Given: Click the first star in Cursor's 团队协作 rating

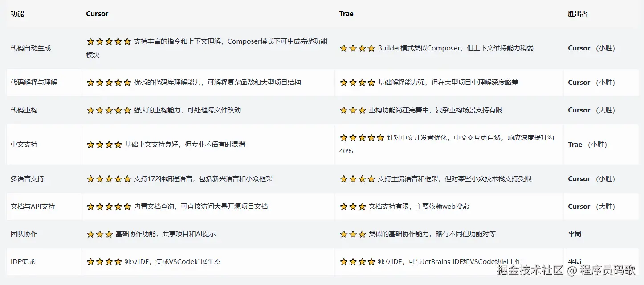Looking at the screenshot, I should tap(90, 234).
